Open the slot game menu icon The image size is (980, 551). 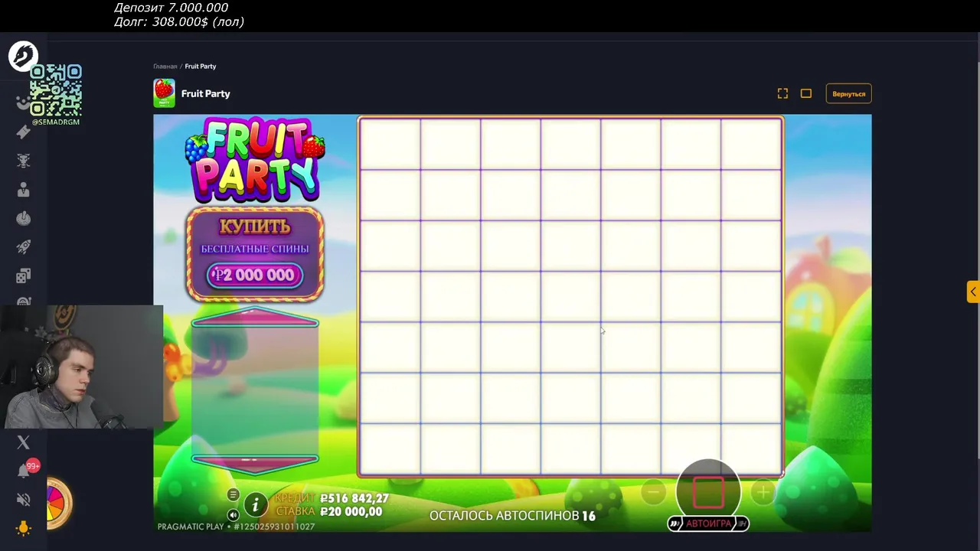point(234,495)
